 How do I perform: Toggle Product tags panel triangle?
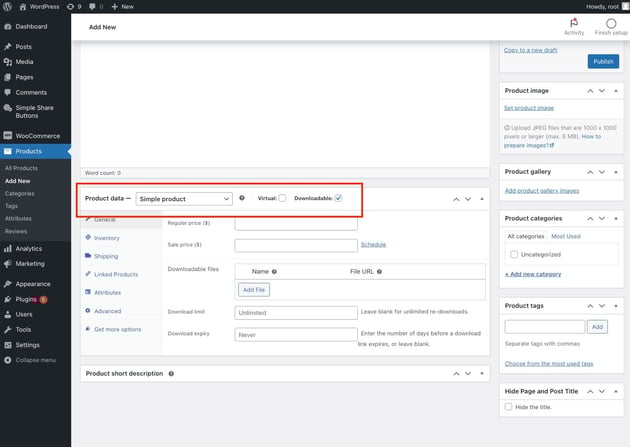point(616,306)
